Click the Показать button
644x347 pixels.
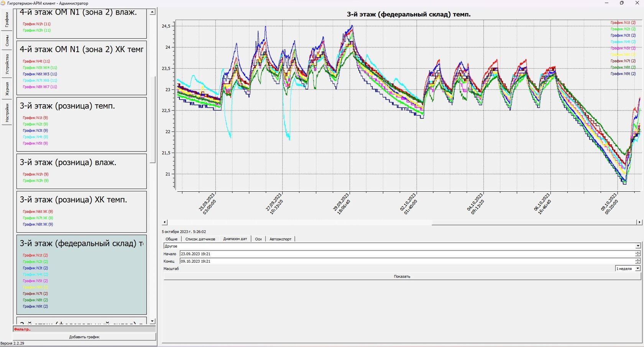(x=402, y=276)
